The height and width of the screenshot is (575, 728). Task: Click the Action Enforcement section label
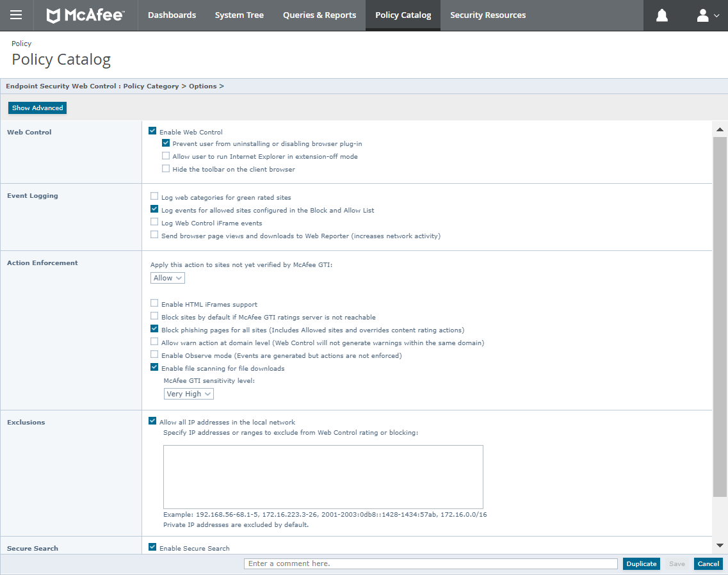pos(42,263)
